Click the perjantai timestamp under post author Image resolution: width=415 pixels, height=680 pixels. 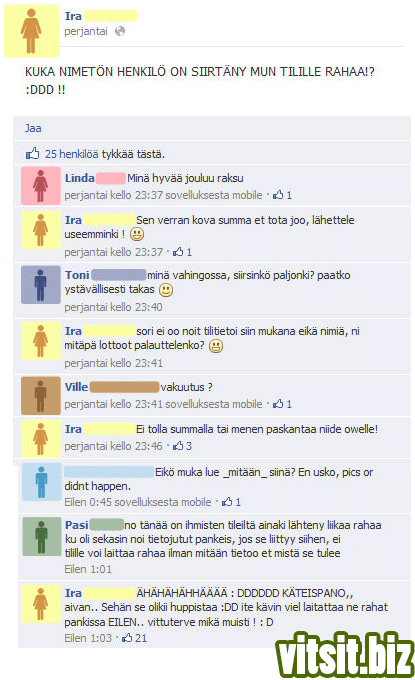(x=86, y=31)
